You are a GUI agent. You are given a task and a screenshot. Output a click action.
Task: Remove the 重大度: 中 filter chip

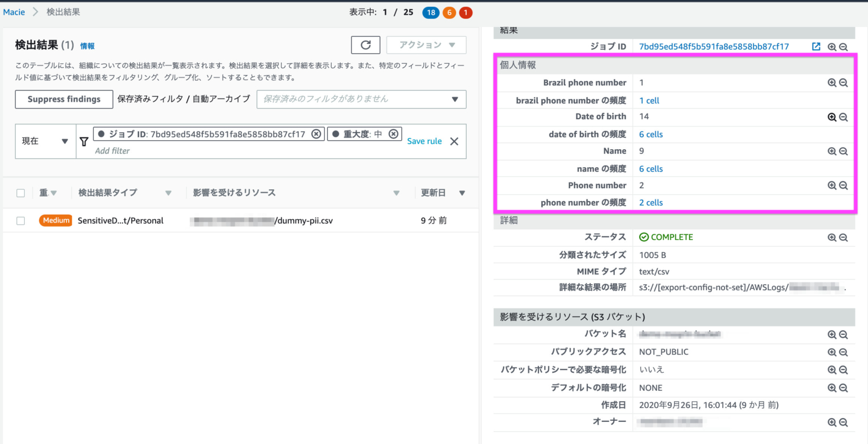tap(394, 133)
